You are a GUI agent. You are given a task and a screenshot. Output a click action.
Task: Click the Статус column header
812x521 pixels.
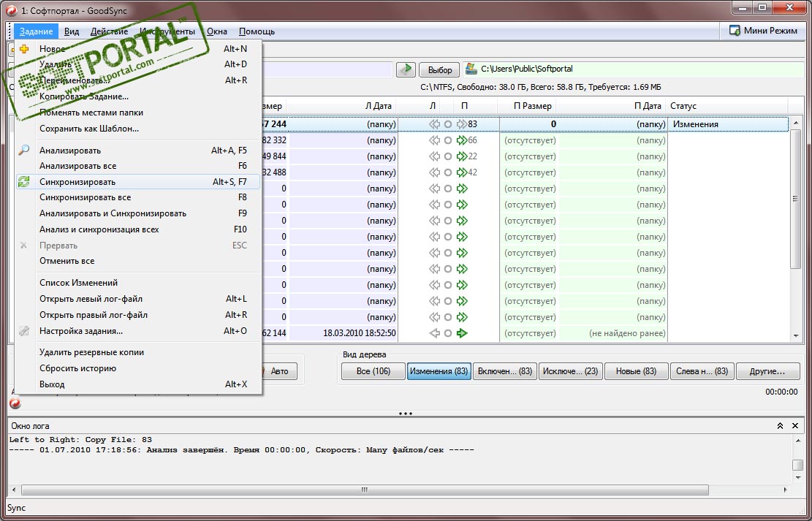683,106
